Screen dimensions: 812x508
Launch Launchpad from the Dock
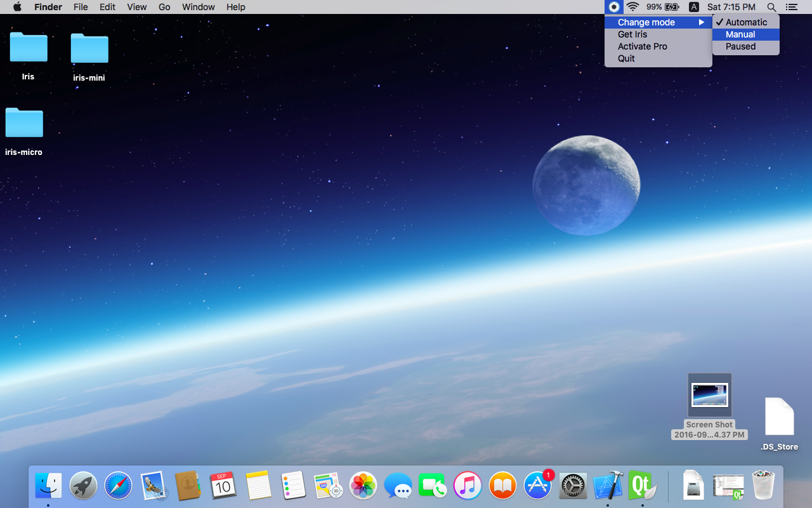(83, 486)
